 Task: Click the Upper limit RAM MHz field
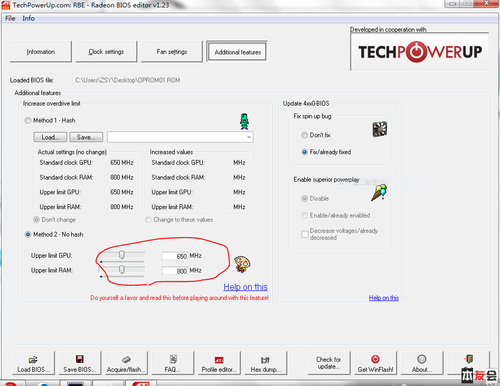point(175,271)
